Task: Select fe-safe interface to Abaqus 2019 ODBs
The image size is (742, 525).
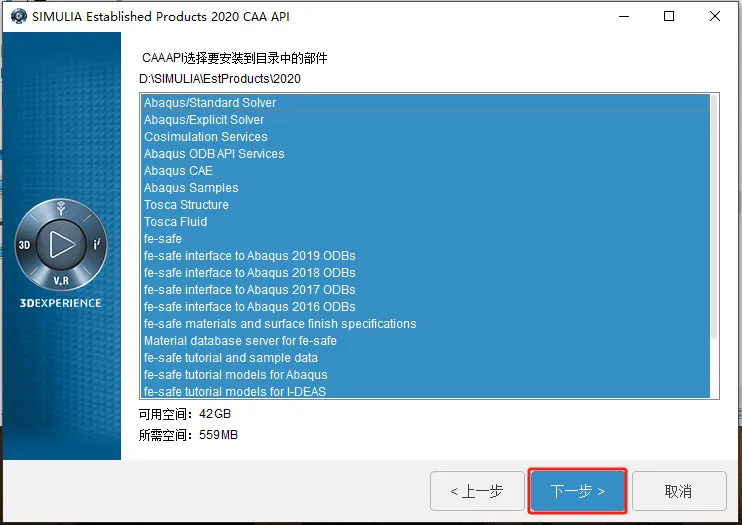Action: pyautogui.click(x=425, y=256)
